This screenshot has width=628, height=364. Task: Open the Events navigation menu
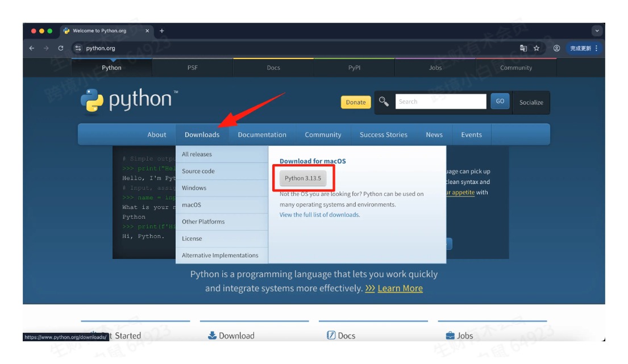click(x=471, y=135)
